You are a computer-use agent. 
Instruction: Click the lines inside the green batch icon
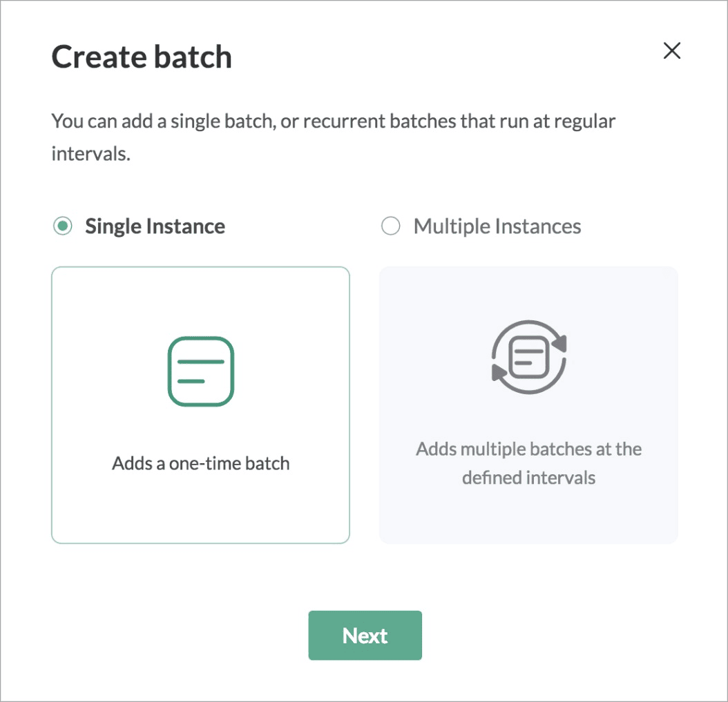pos(200,371)
